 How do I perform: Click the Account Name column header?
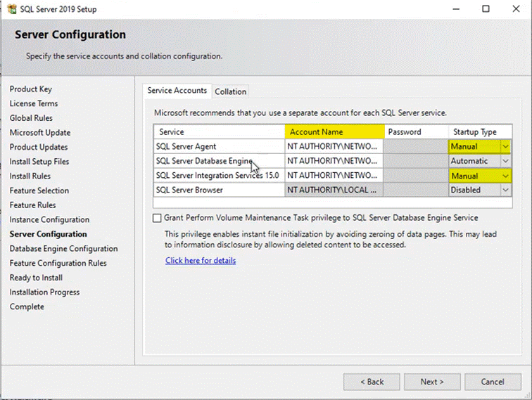tap(334, 132)
